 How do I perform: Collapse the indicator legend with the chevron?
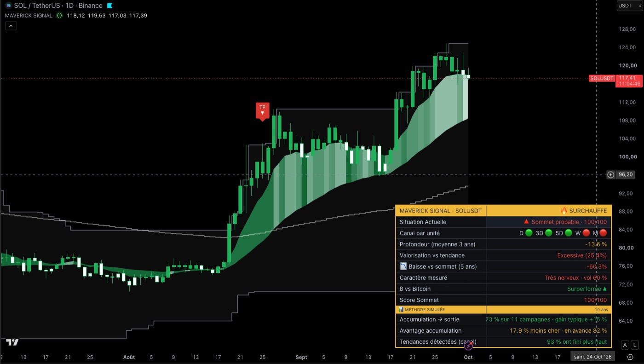11,26
